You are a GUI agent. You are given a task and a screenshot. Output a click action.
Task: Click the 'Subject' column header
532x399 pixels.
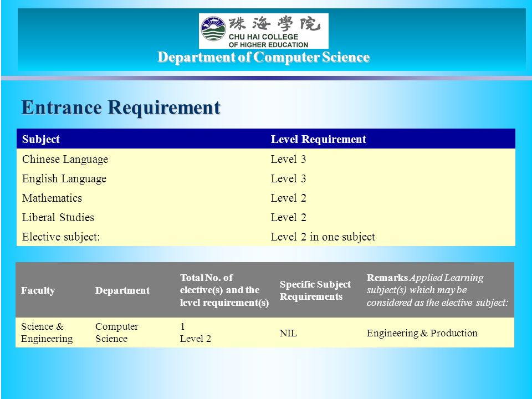coord(41,139)
